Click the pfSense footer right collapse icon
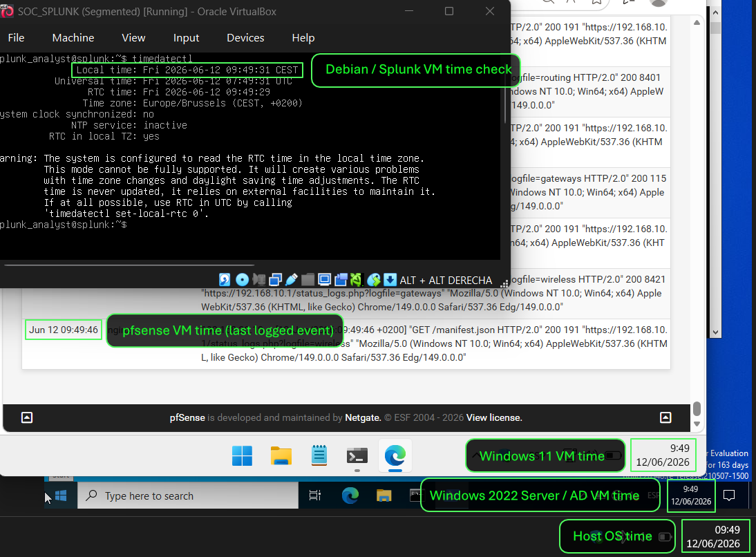Image resolution: width=756 pixels, height=557 pixels. pos(665,417)
